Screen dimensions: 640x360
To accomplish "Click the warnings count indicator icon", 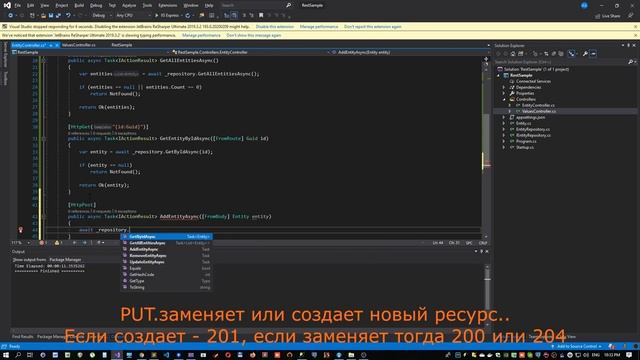I will point(58,243).
